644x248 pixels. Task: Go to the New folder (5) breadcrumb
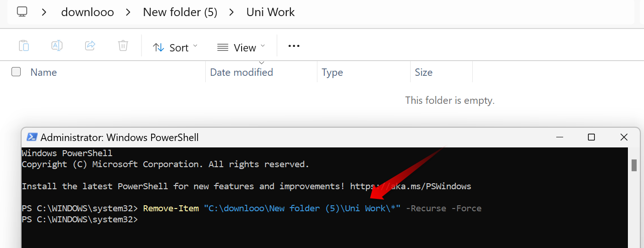[180, 12]
